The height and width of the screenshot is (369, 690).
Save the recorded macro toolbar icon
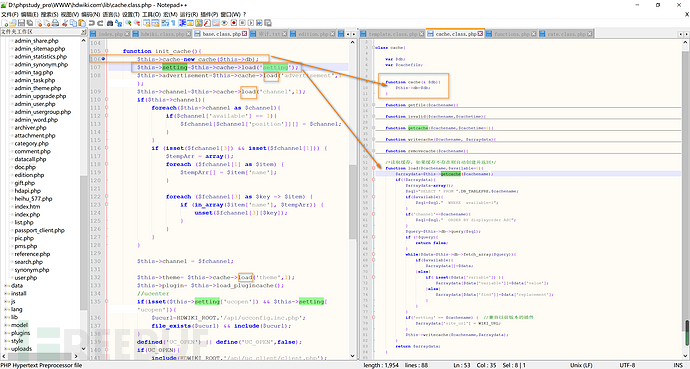coord(269,23)
